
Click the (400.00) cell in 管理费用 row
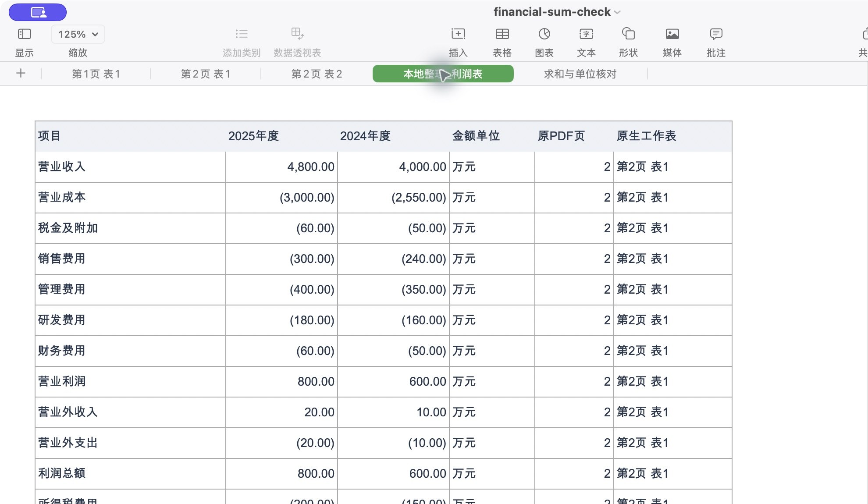point(281,290)
